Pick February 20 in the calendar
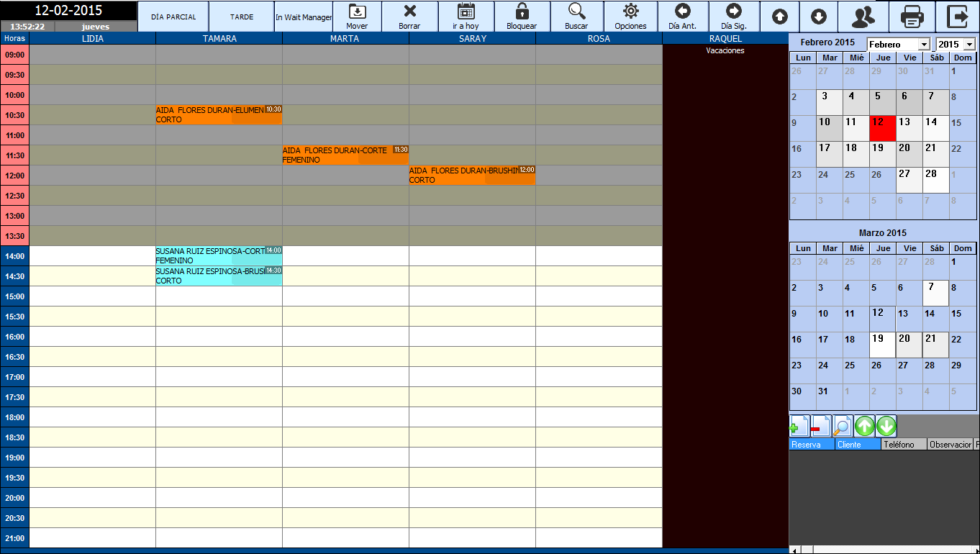The image size is (980, 554). pos(909,154)
